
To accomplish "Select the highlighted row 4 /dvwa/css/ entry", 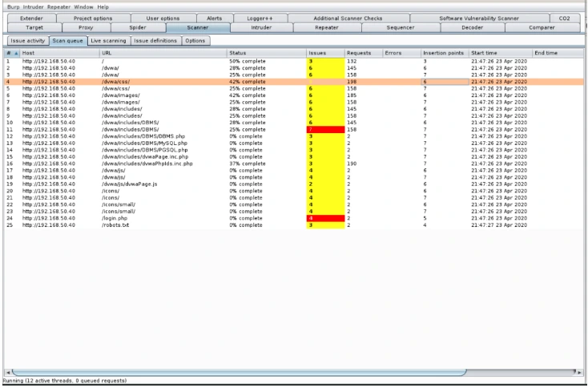I will point(294,82).
